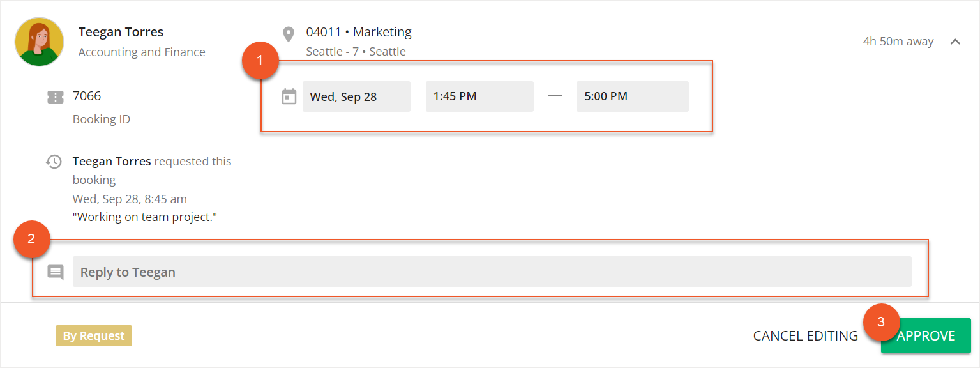Viewport: 980px width, 368px height.
Task: Click annotation marker number 2
Action: [x=31, y=240]
